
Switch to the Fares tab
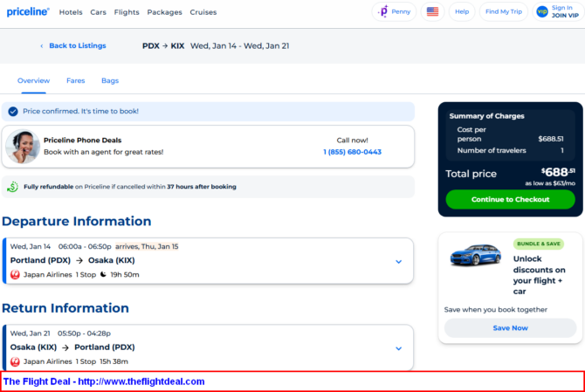pyautogui.click(x=76, y=81)
